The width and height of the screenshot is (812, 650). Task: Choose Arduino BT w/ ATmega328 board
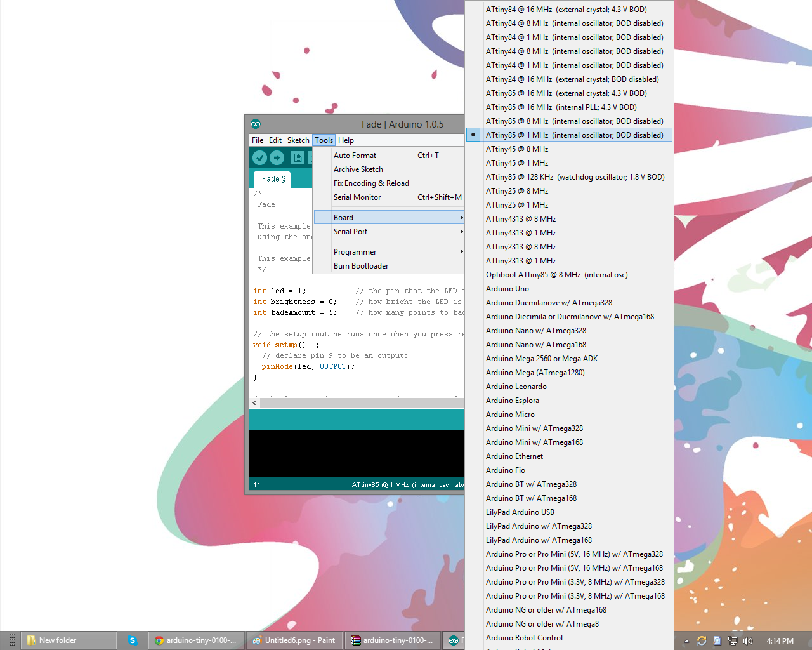click(x=569, y=484)
